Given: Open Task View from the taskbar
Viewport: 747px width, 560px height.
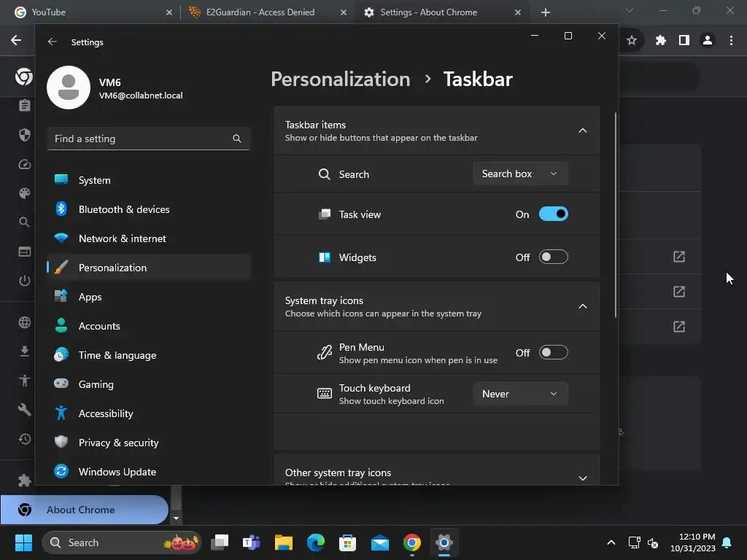Looking at the screenshot, I should 220,542.
